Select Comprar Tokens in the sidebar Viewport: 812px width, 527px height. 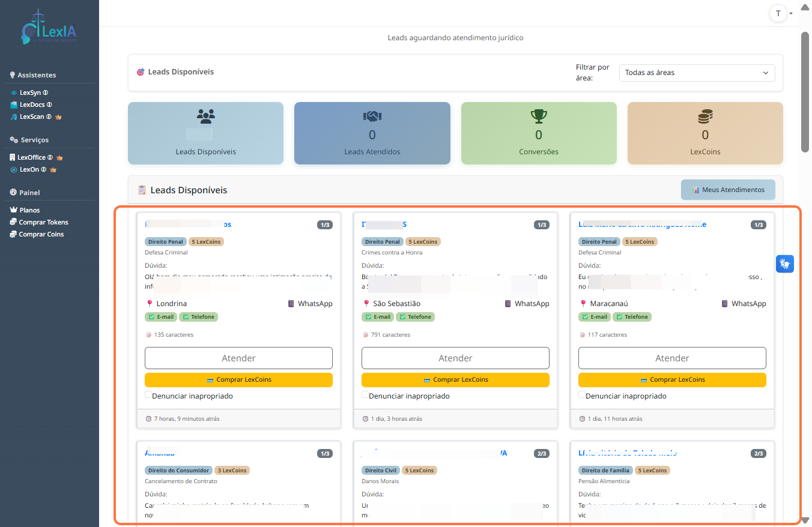pos(43,222)
